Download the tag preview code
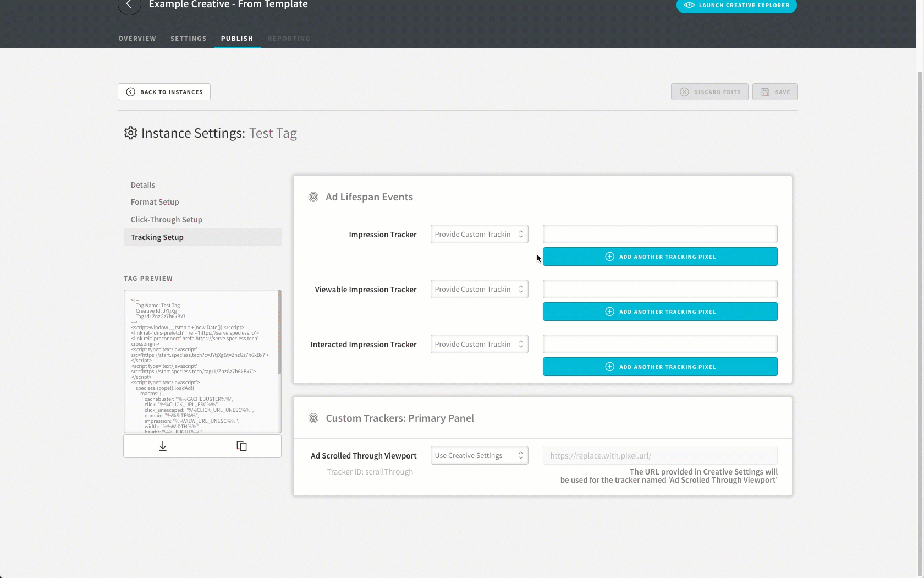The height and width of the screenshot is (578, 924). point(163,446)
